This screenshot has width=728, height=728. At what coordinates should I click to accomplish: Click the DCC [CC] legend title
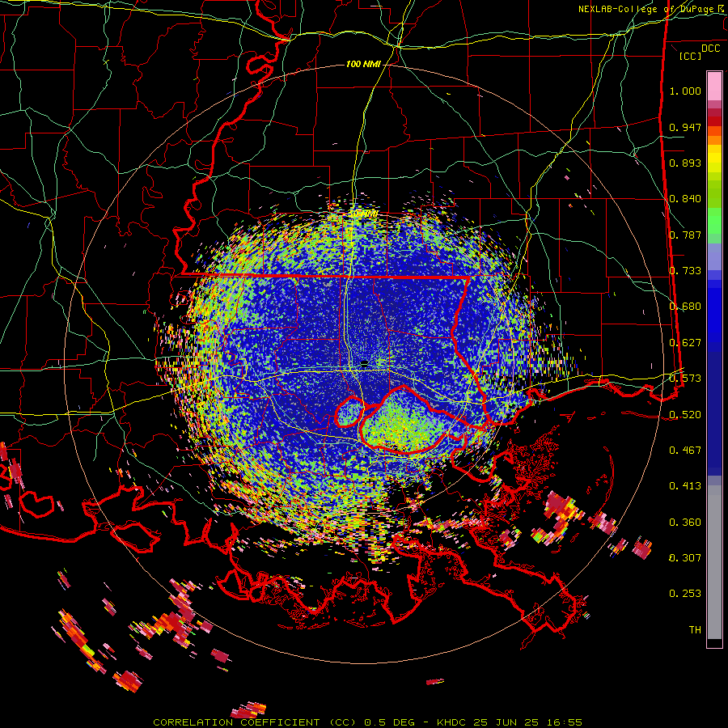coord(700,52)
